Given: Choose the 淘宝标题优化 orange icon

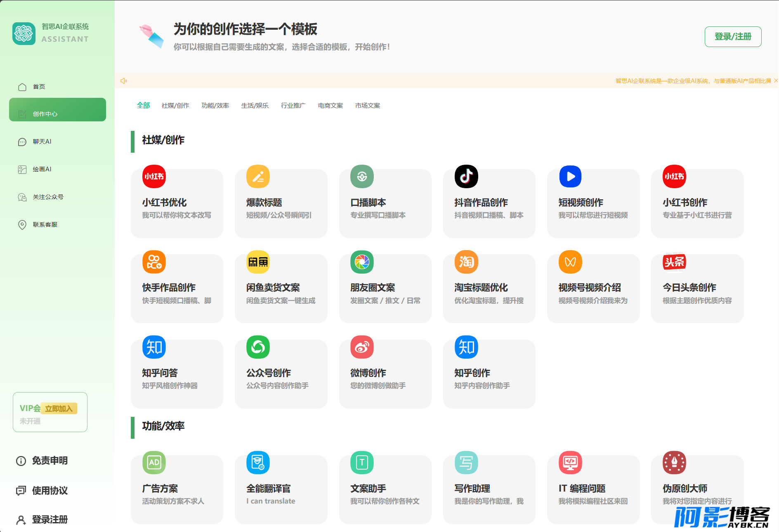Looking at the screenshot, I should click(466, 262).
